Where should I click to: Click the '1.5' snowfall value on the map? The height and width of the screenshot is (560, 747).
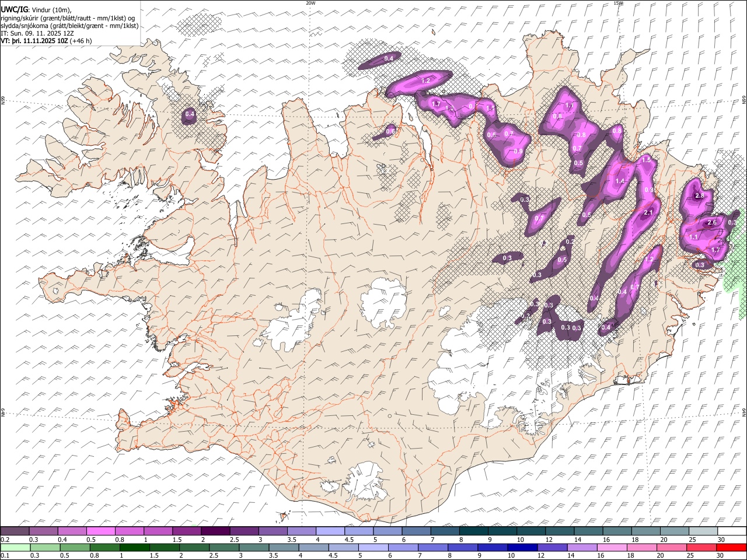(x=646, y=159)
